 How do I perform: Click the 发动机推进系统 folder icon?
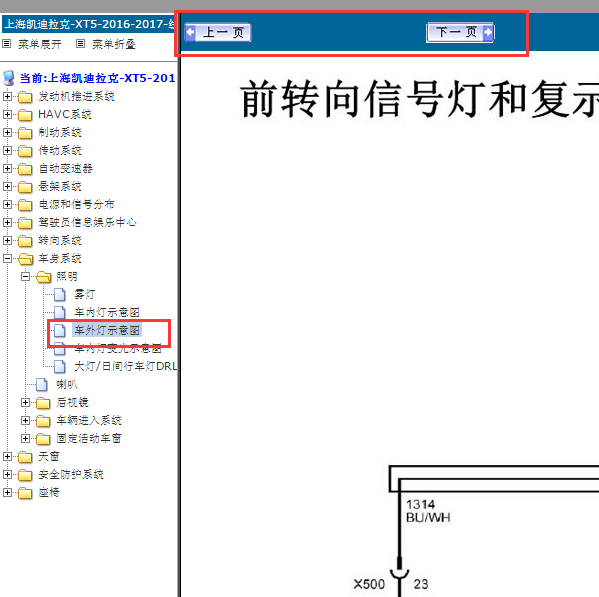click(25, 97)
